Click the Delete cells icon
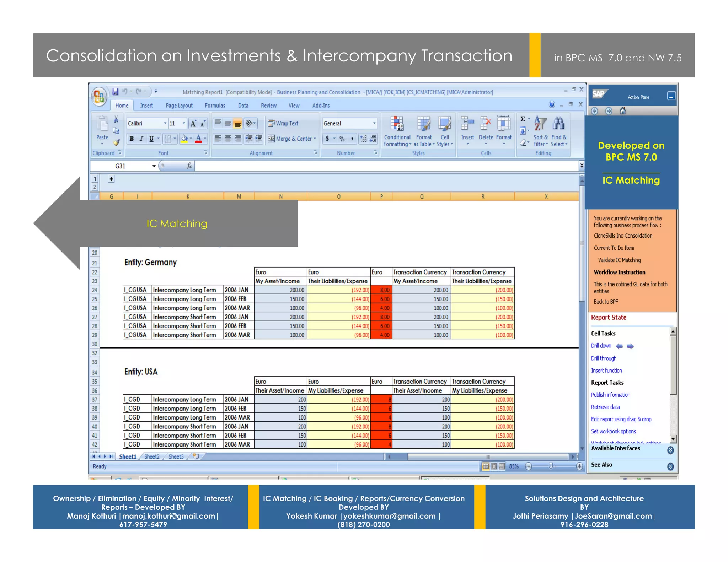The width and height of the screenshot is (728, 562). click(x=486, y=124)
